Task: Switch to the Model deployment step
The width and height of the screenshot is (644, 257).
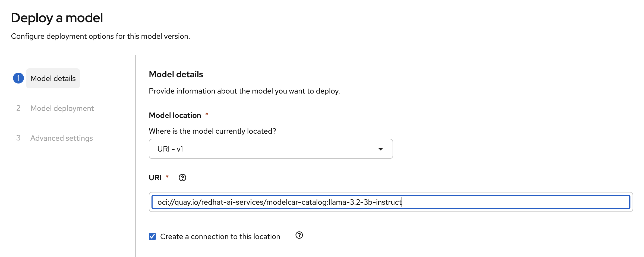Action: [x=62, y=108]
